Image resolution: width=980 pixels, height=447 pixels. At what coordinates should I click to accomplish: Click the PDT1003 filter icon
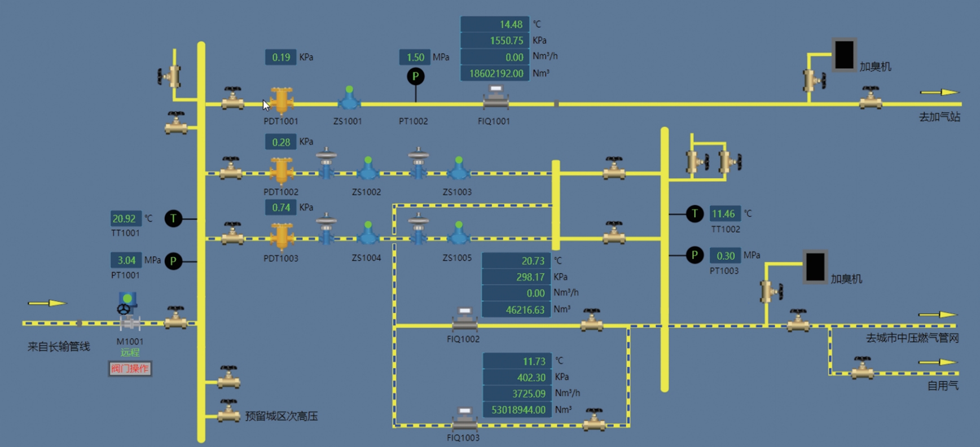(281, 236)
